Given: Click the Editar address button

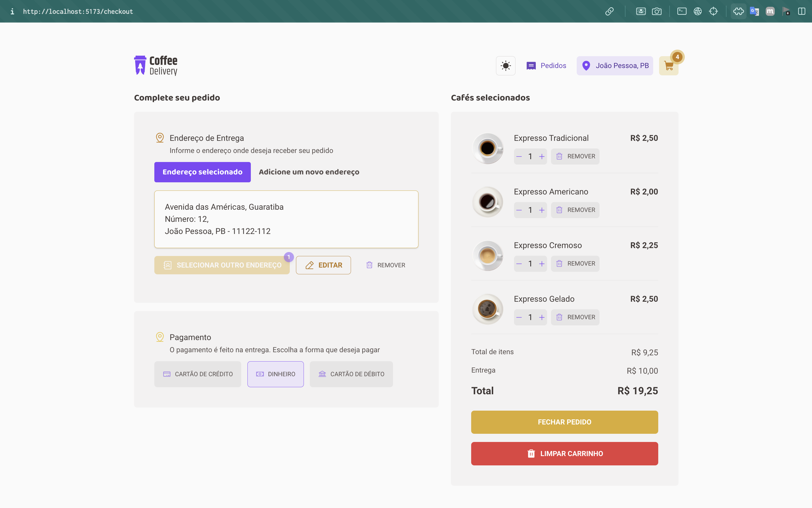Looking at the screenshot, I should (323, 265).
